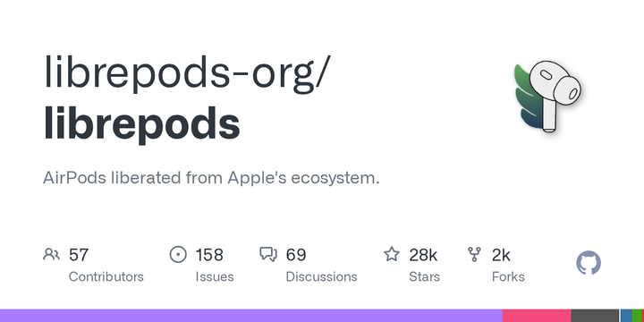Click the Discussions speech bubbles icon

[268, 255]
